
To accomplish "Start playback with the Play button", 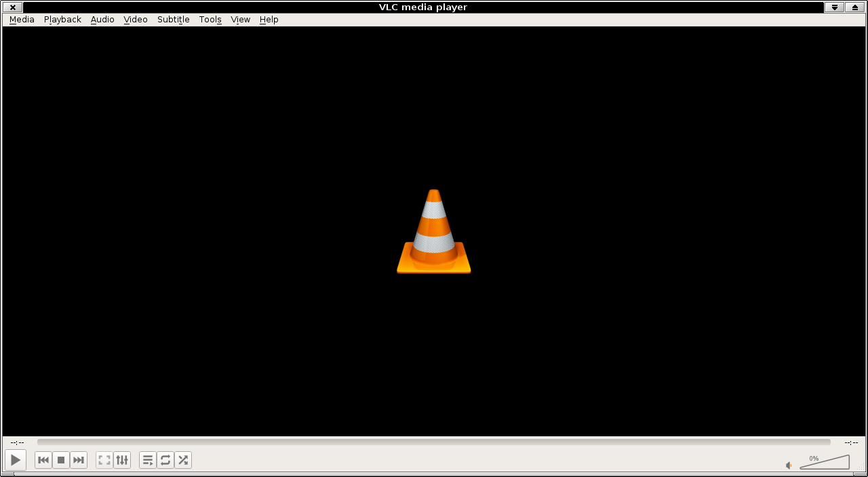I will click(x=16, y=460).
